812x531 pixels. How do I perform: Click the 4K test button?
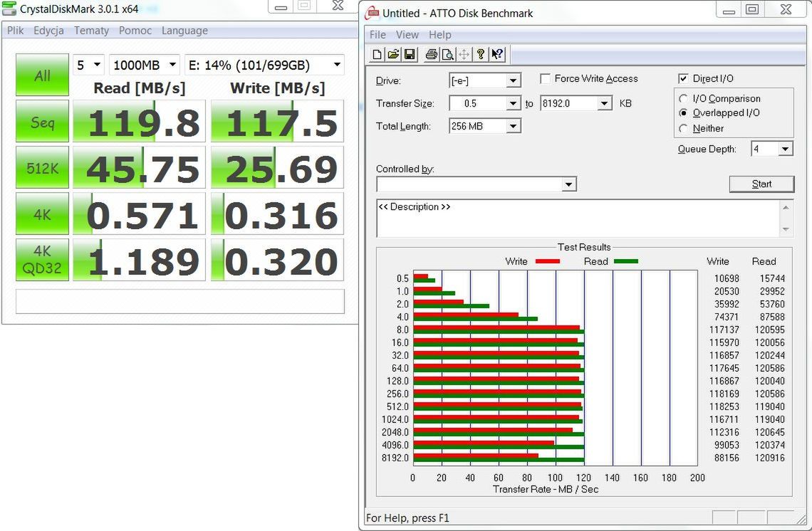[42, 214]
